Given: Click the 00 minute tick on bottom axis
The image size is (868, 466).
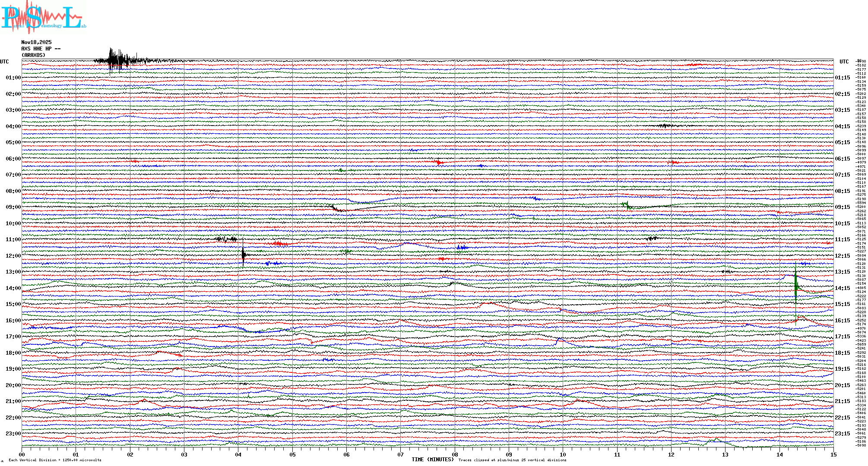Looking at the screenshot, I should (22, 455).
